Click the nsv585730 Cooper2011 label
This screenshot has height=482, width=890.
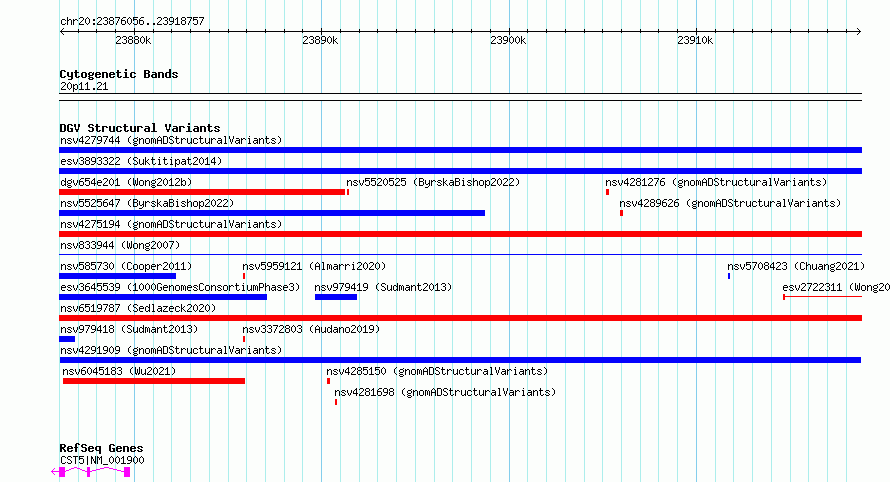click(x=126, y=266)
